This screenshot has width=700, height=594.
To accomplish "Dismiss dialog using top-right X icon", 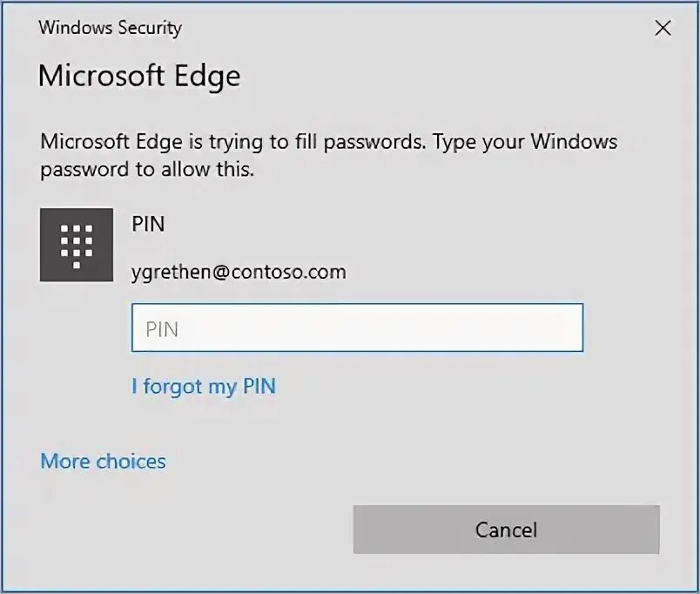I will coord(663,28).
